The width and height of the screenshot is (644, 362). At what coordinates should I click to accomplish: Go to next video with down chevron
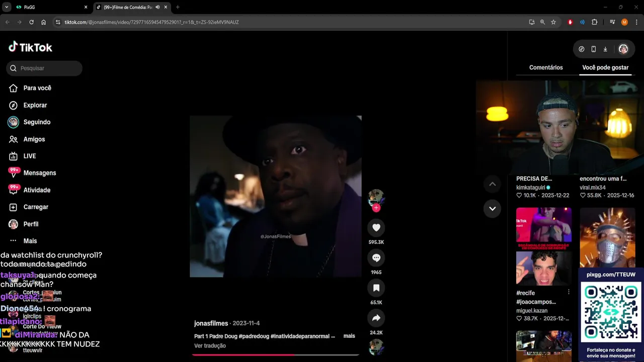coord(492,209)
